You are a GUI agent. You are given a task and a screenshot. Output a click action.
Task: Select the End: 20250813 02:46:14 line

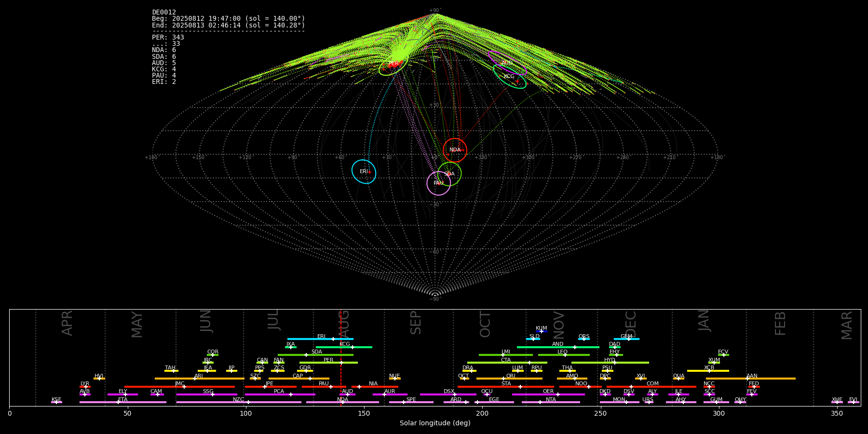tap(229, 25)
